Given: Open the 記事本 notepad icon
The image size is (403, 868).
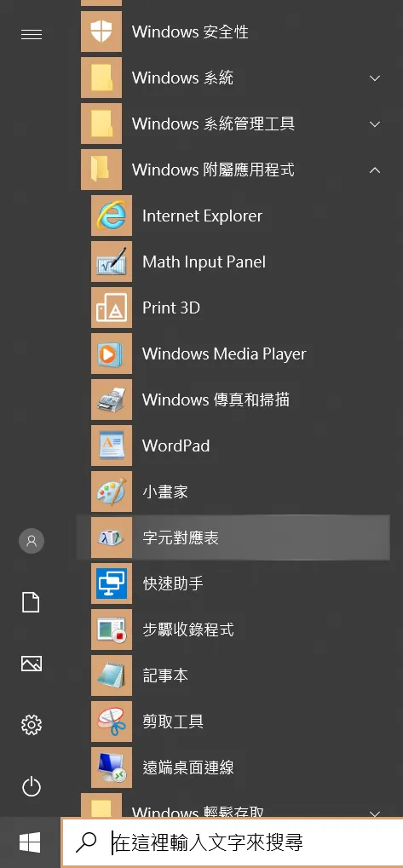Looking at the screenshot, I should click(112, 675).
